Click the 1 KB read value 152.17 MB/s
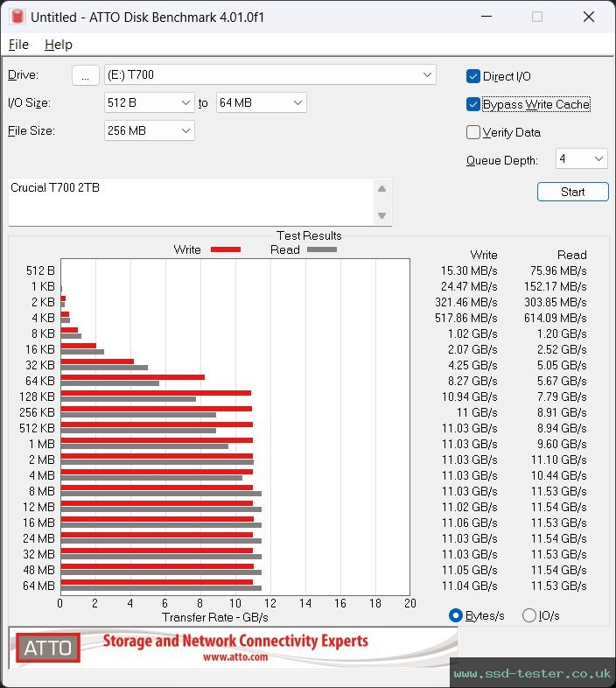Image resolution: width=616 pixels, height=688 pixels. coord(555,286)
